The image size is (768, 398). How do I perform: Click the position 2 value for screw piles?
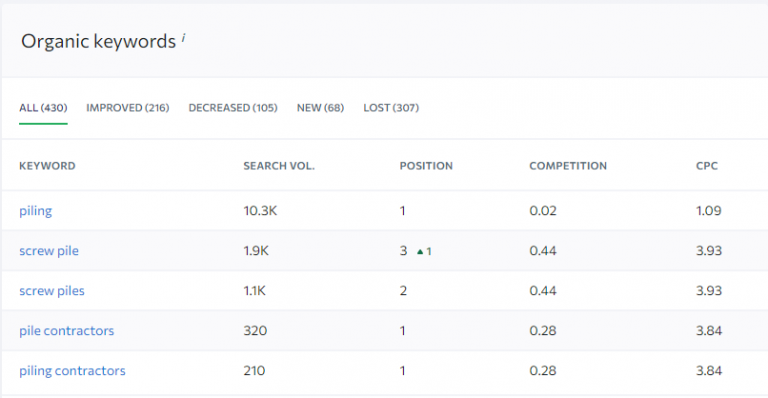403,291
